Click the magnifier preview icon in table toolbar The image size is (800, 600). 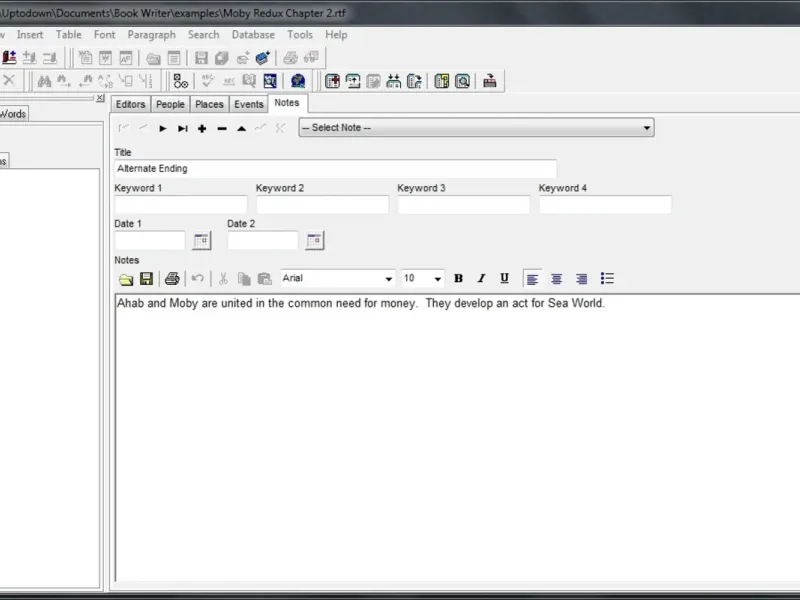pos(462,81)
